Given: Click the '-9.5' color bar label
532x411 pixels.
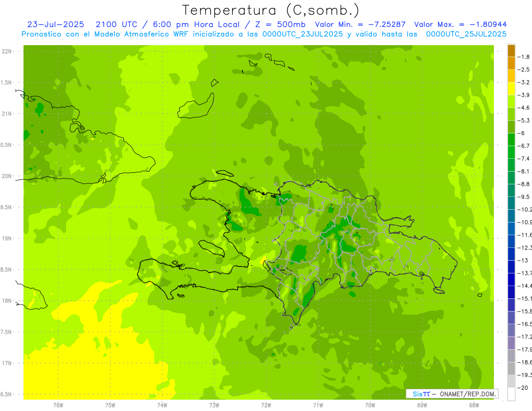Looking at the screenshot, I should pos(524,197).
